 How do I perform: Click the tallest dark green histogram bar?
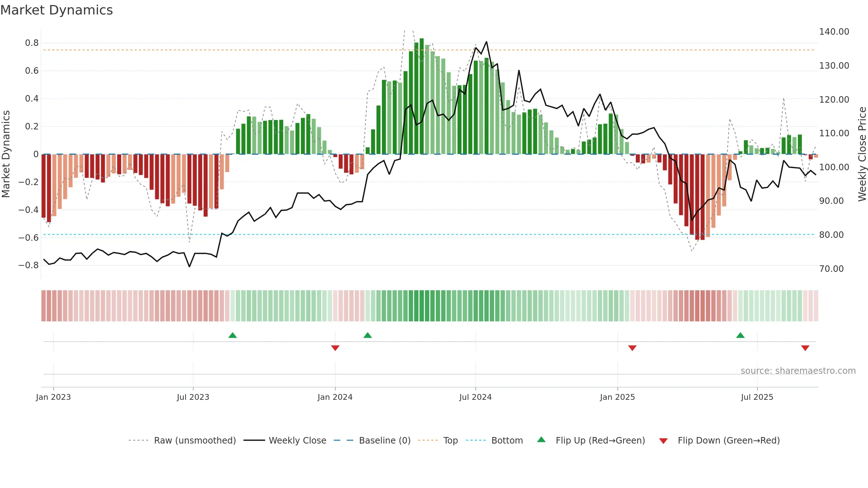422,96
